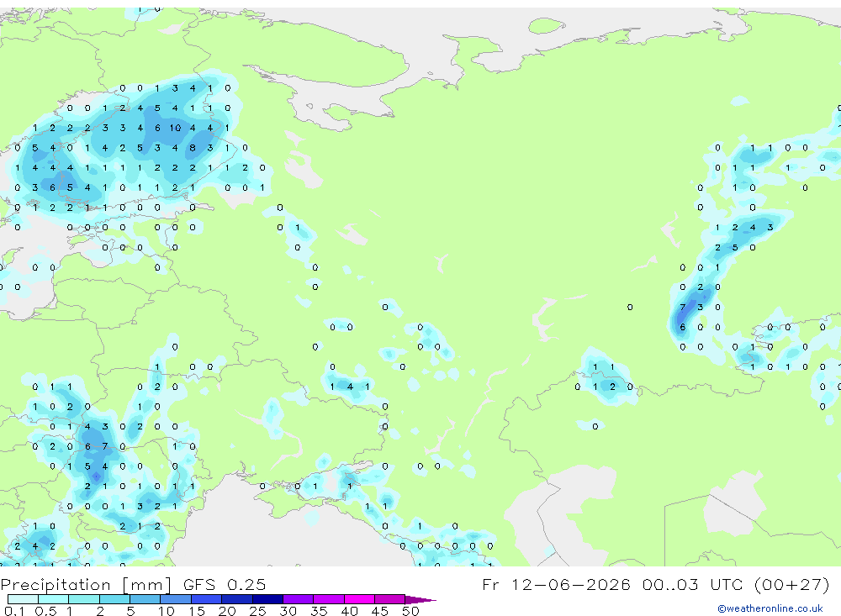The height and width of the screenshot is (616, 841).
Task: Click the 'GFS 0.25' model label
Action: pos(225,584)
